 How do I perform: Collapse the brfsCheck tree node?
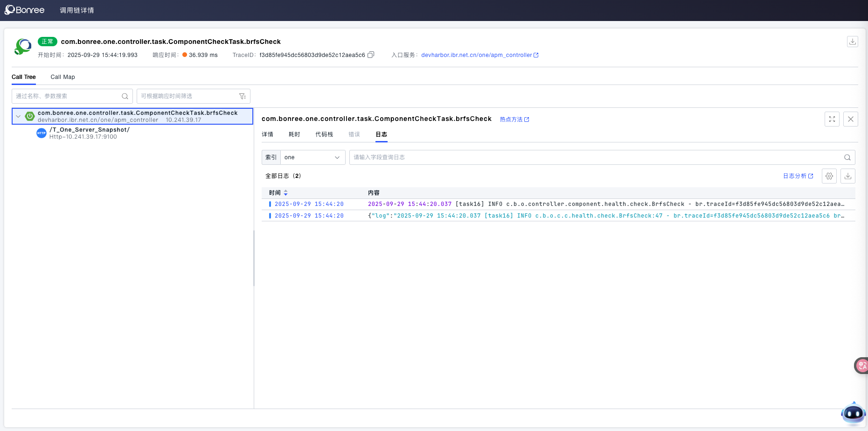tap(18, 116)
